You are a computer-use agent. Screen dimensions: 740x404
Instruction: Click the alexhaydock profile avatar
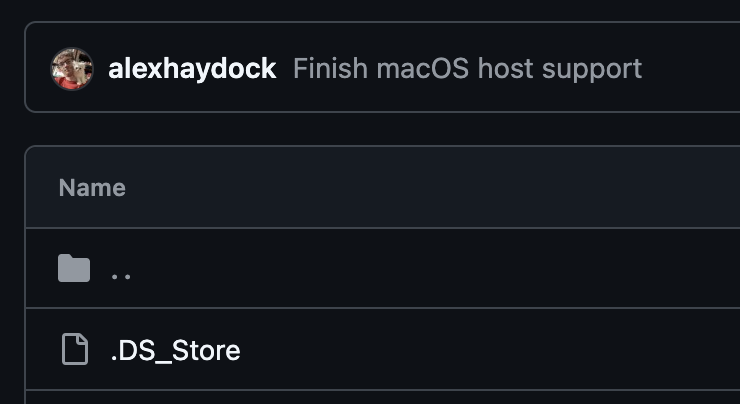click(72, 69)
